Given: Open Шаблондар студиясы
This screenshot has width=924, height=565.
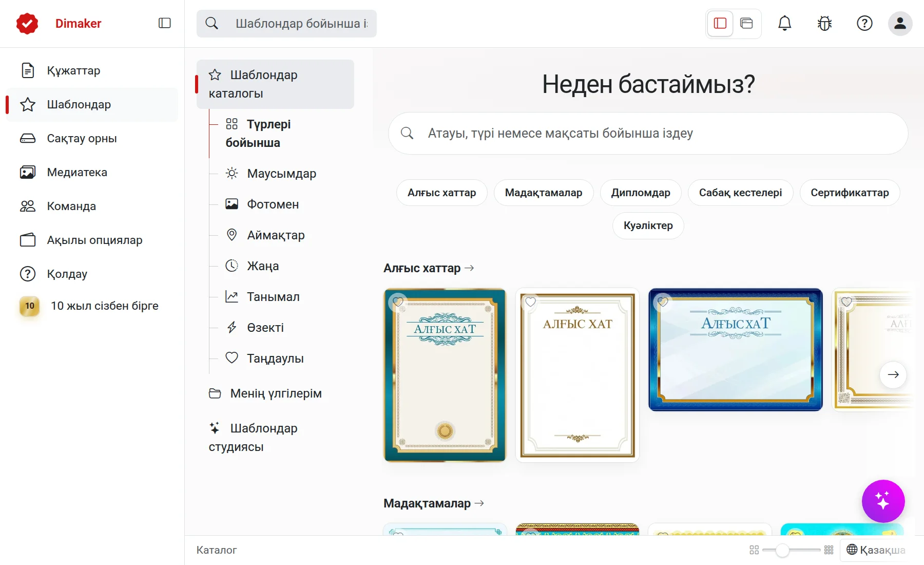Looking at the screenshot, I should tap(275, 438).
